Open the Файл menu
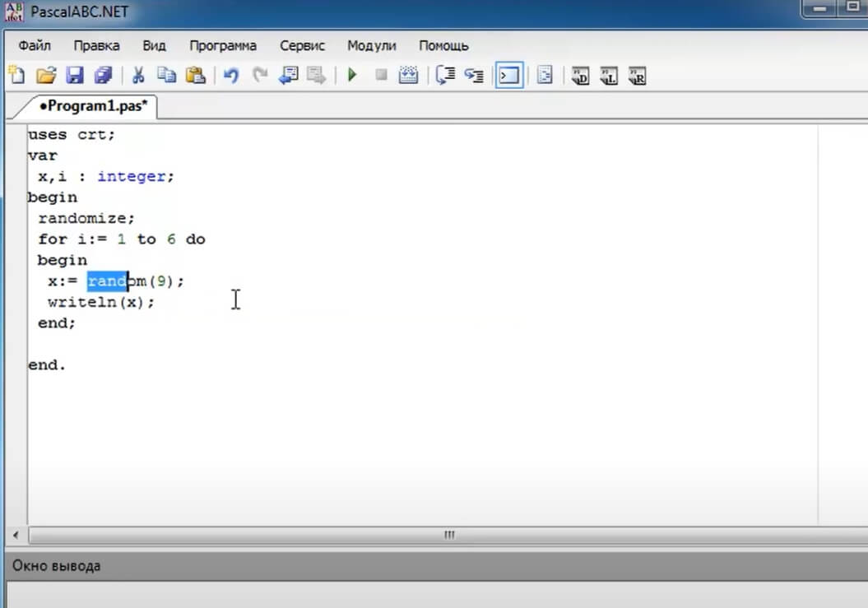This screenshot has height=608, width=868. tap(35, 45)
